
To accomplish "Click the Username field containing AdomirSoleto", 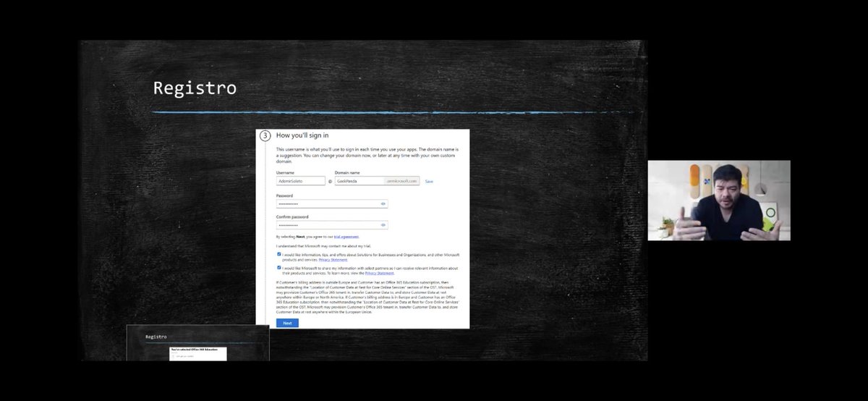I will [301, 181].
